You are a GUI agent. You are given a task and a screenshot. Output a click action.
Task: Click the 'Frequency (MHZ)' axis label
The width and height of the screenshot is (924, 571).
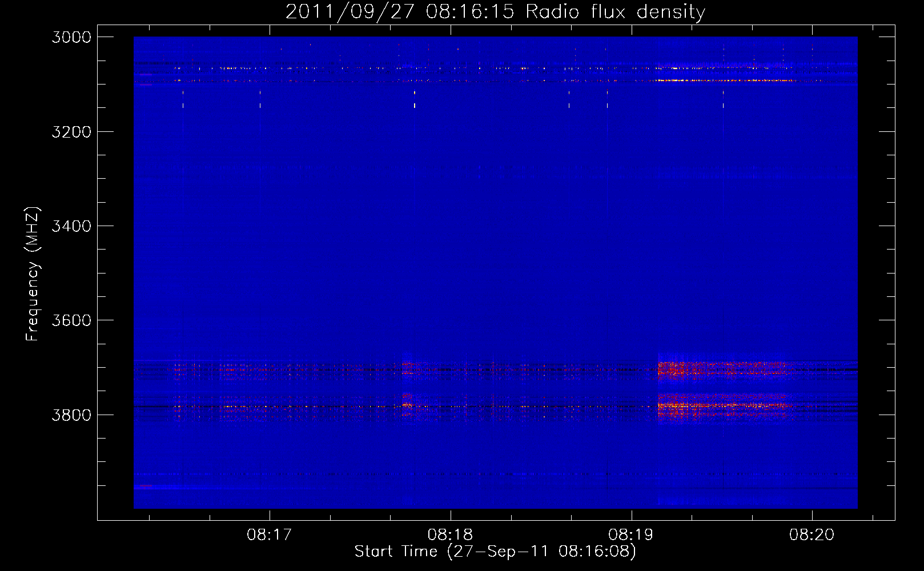click(33, 274)
